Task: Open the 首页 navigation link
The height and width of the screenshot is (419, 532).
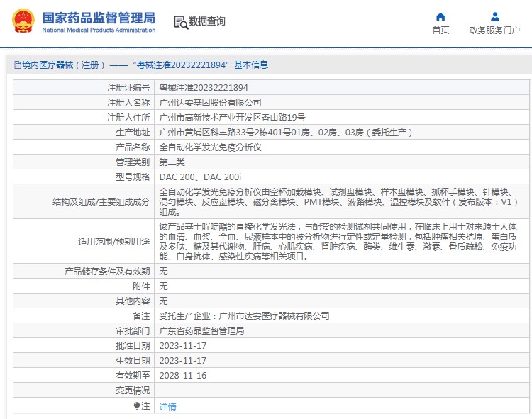Action: tap(440, 30)
